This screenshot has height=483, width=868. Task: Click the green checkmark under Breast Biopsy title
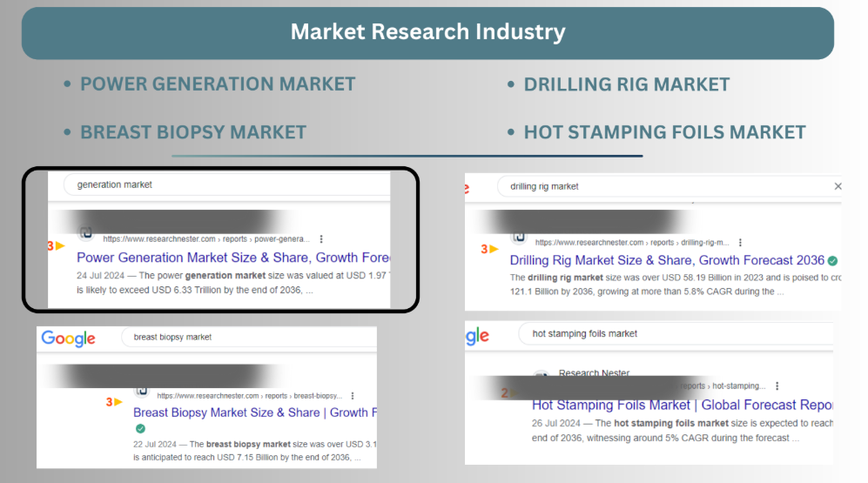coord(140,429)
